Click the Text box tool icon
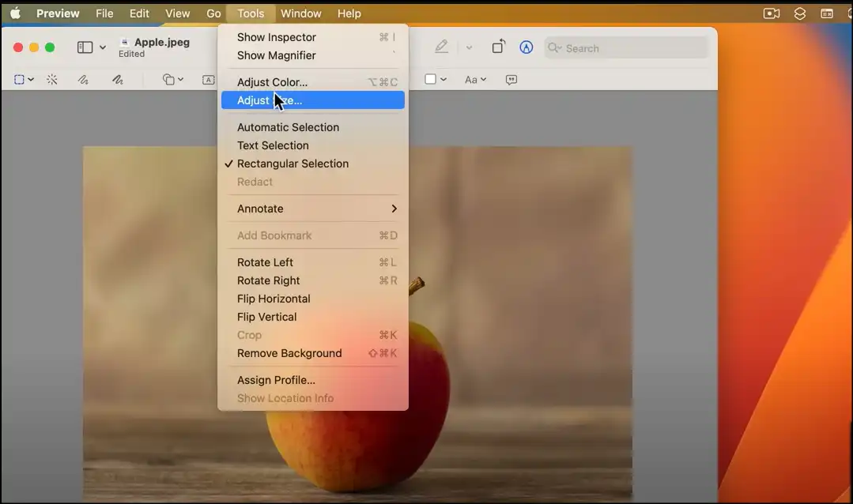This screenshot has height=504, width=853. [209, 79]
